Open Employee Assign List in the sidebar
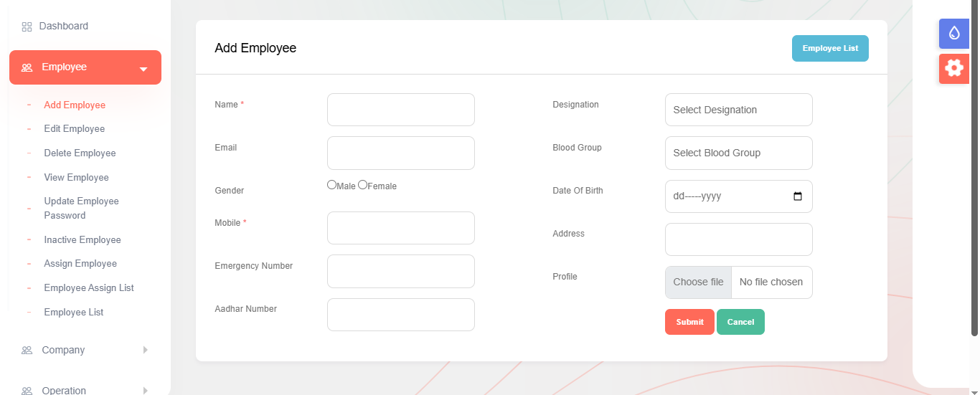980x395 pixels. [89, 288]
